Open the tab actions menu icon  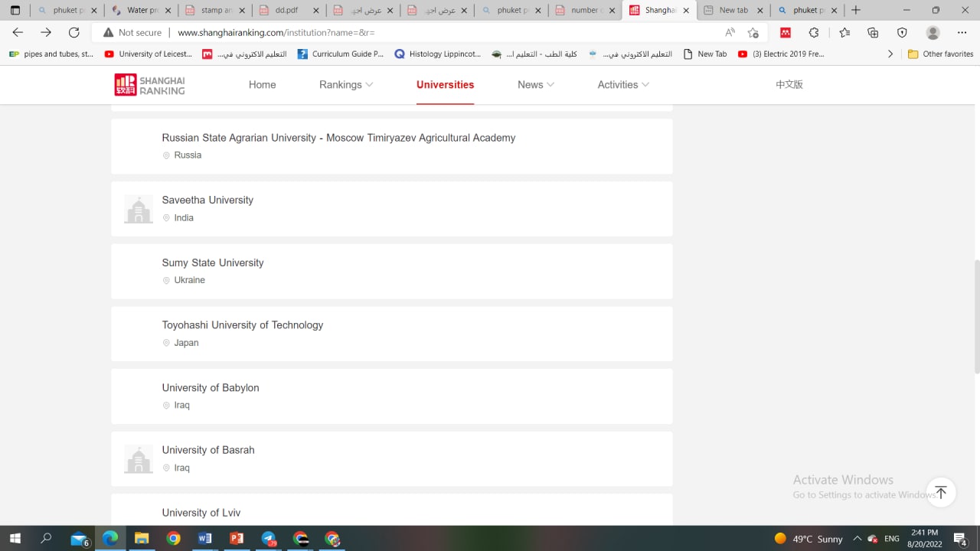coord(15,10)
